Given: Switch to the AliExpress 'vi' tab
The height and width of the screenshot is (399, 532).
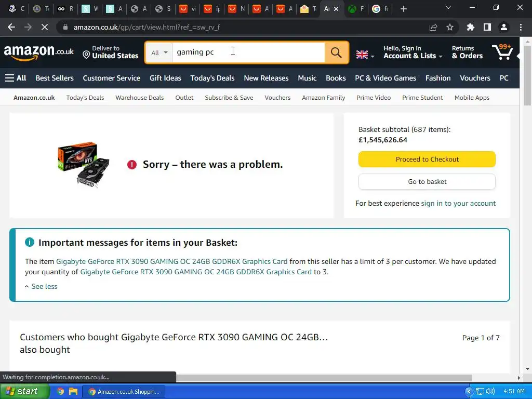Looking at the screenshot, I should (187, 9).
